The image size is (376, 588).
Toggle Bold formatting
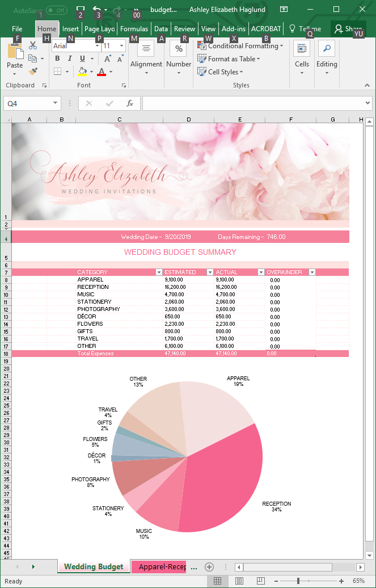[57, 58]
